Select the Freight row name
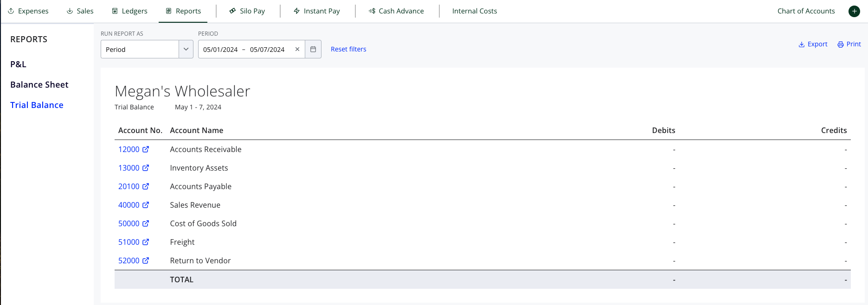This screenshot has height=305, width=868. 182,242
